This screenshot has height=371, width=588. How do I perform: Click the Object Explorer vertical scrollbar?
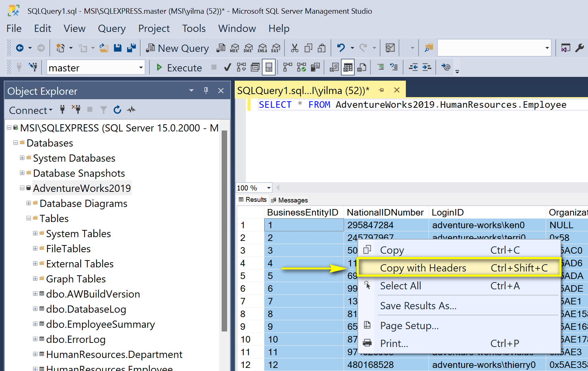pyautogui.click(x=224, y=231)
